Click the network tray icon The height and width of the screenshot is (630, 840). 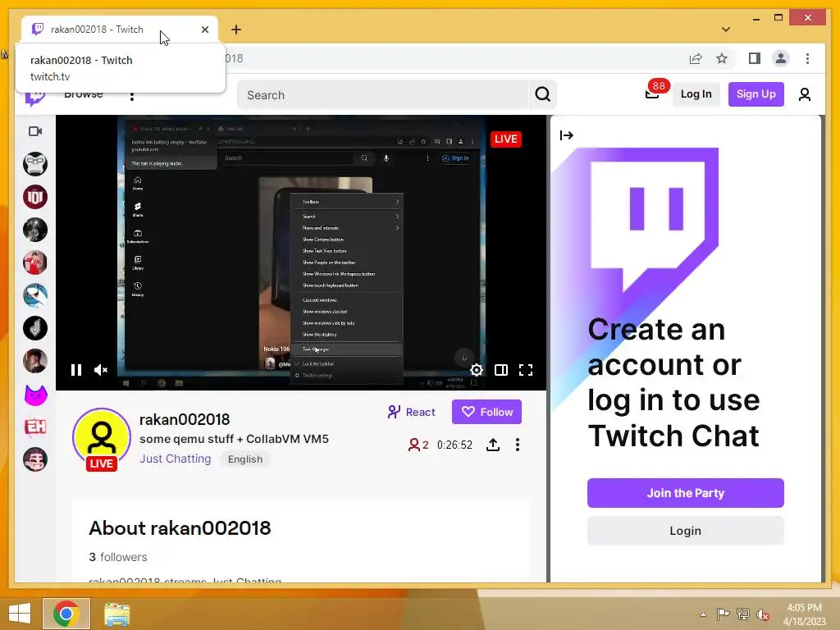(743, 614)
